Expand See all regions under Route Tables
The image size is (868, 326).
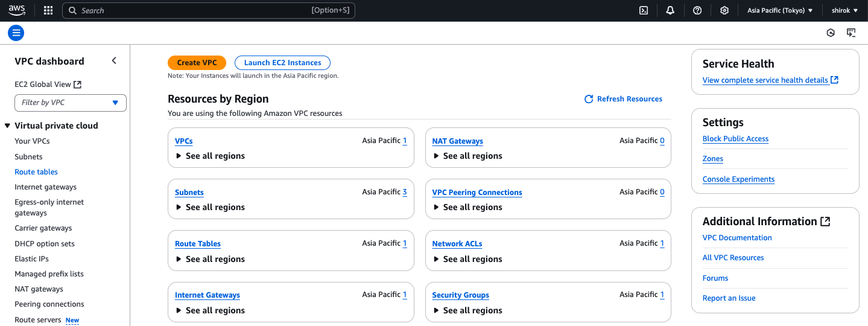(x=211, y=259)
